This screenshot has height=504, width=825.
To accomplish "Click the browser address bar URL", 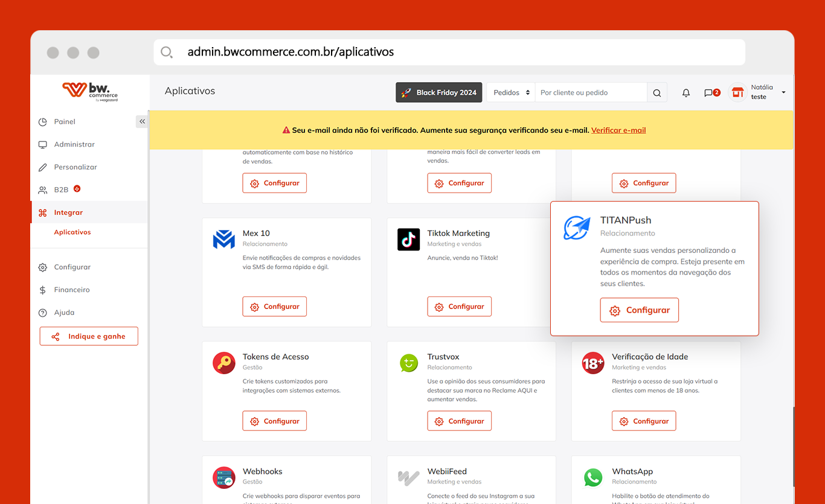I will 291,52.
